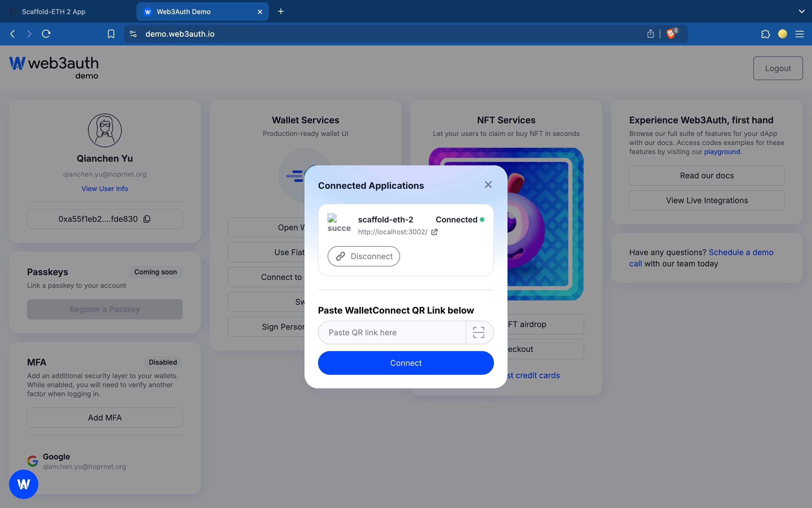
Task: Click the Google account icon
Action: point(32,461)
